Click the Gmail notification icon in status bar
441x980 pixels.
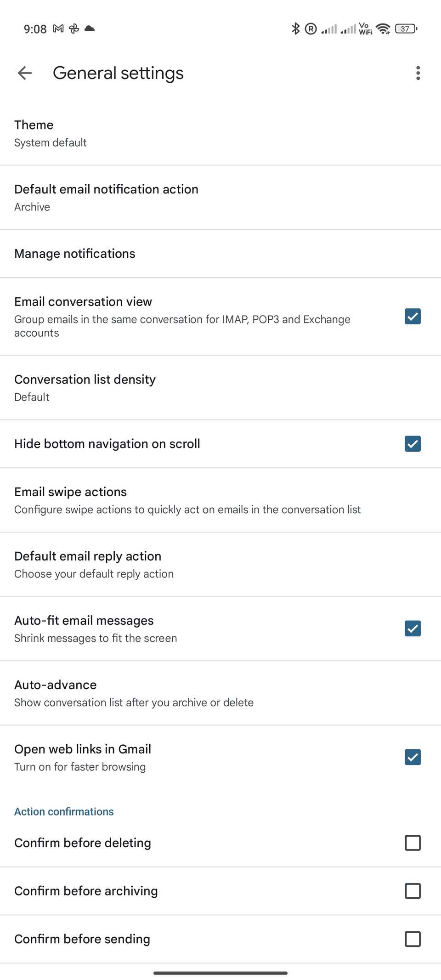point(57,28)
